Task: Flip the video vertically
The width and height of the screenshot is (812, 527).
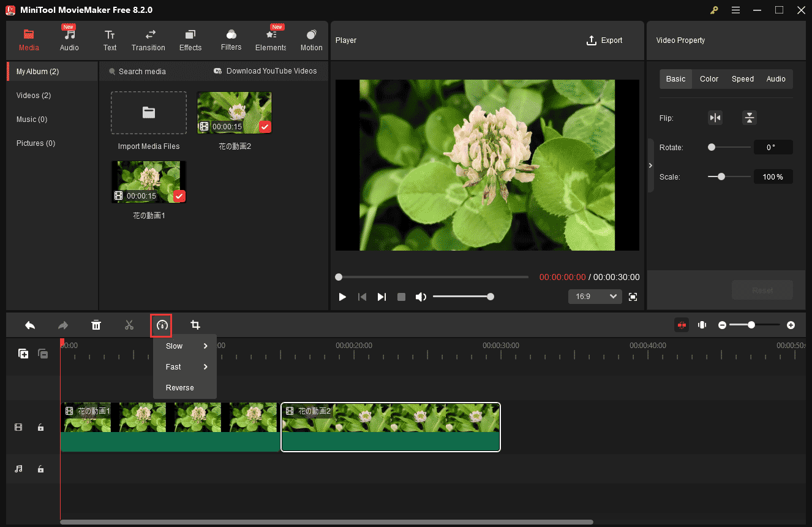Action: pos(750,118)
